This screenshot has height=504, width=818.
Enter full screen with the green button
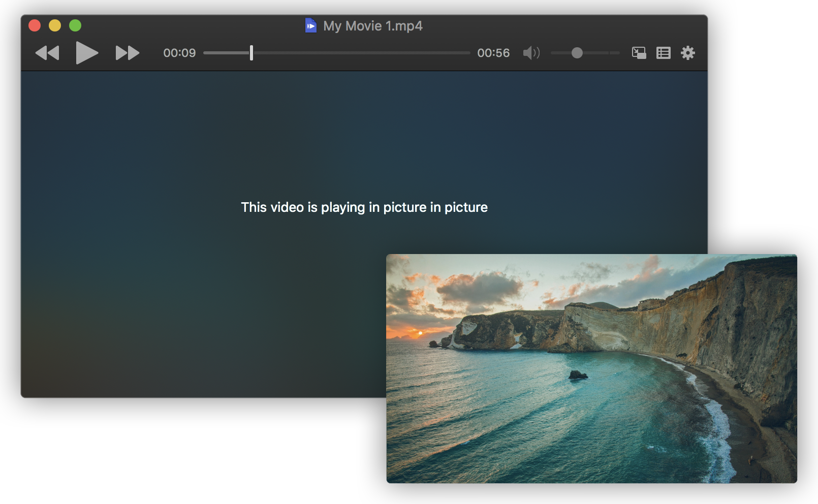(75, 25)
